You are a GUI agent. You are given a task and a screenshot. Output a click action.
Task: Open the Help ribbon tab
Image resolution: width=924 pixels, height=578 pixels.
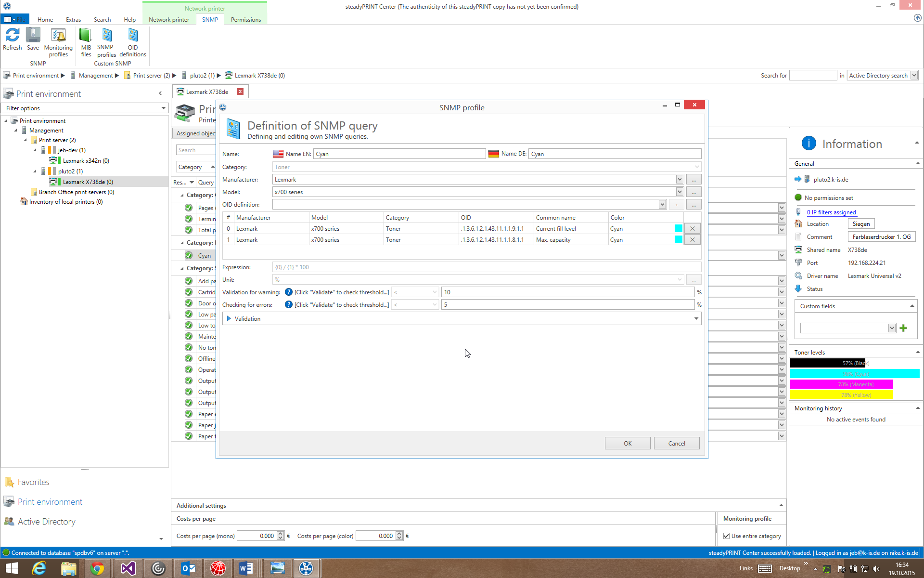point(129,20)
